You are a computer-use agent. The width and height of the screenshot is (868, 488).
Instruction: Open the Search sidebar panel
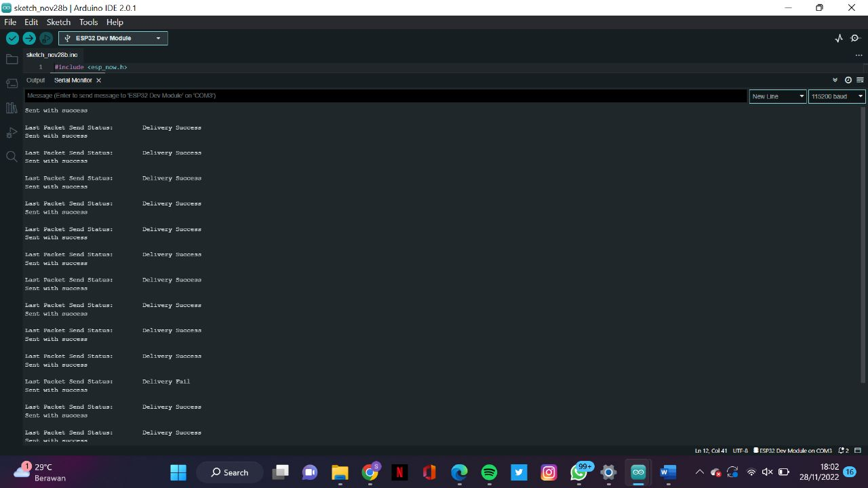[x=12, y=157]
